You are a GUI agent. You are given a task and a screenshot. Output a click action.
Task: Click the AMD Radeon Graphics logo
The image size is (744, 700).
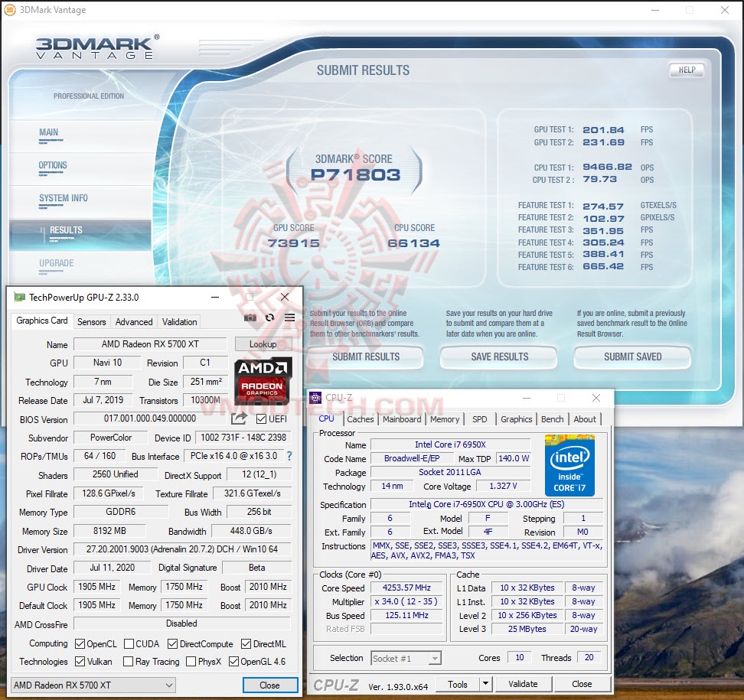click(x=263, y=380)
